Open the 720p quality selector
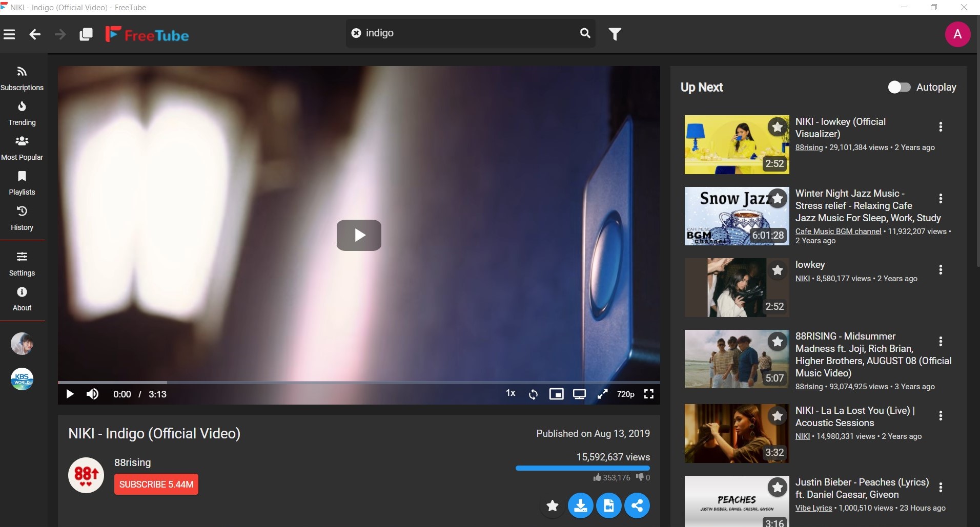Image resolution: width=980 pixels, height=527 pixels. click(626, 394)
